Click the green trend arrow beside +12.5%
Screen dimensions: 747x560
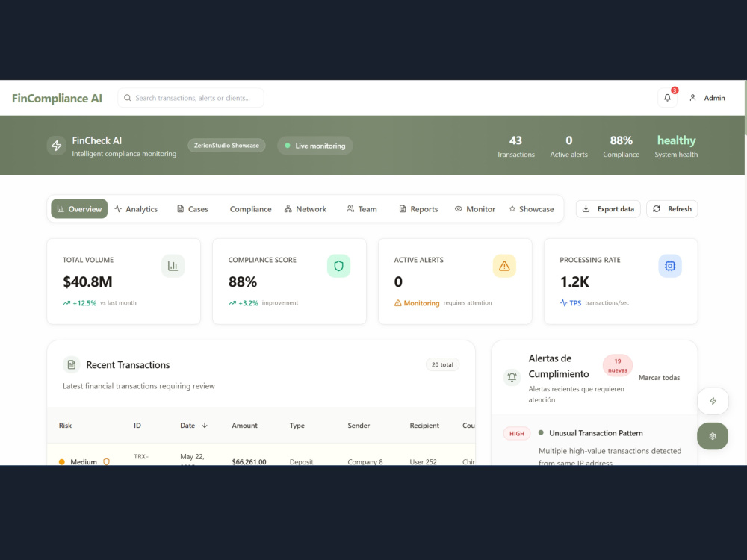[x=66, y=303]
